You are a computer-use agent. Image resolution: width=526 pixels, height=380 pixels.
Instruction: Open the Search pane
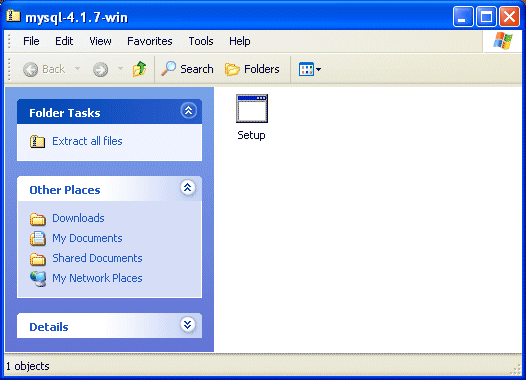pos(187,69)
